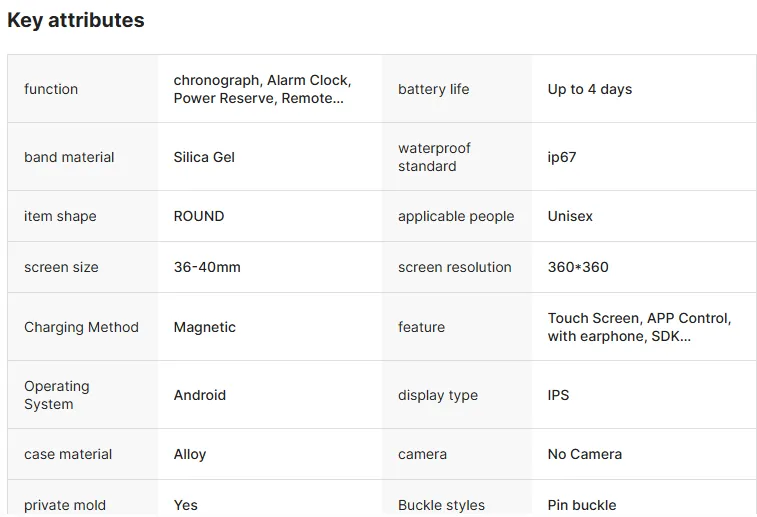Click the ROUND item shape value
Viewport: 757px width, 517px height.
coord(199,216)
